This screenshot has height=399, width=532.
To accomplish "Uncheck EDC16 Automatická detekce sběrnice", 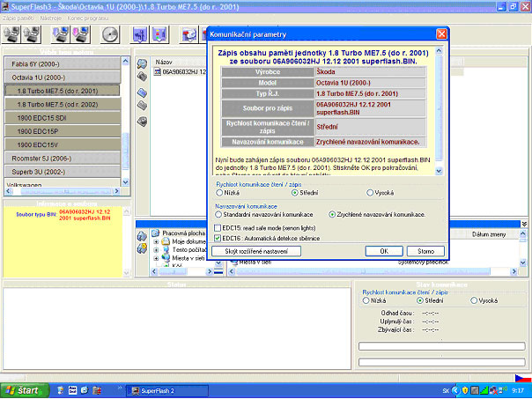I will click(x=218, y=238).
